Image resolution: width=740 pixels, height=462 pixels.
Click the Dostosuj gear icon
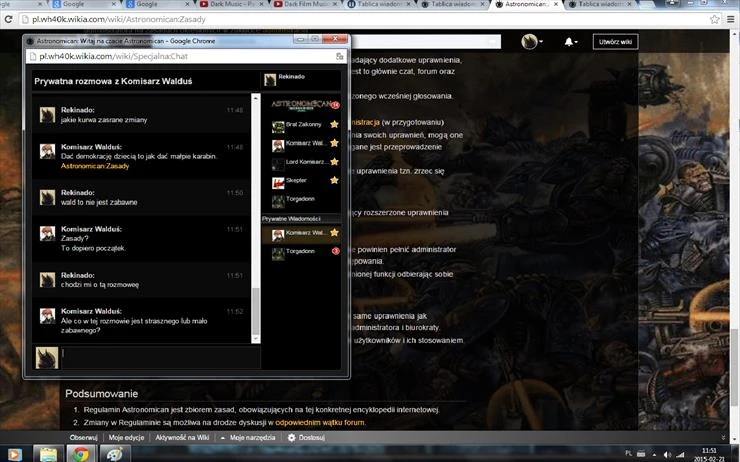coord(292,437)
